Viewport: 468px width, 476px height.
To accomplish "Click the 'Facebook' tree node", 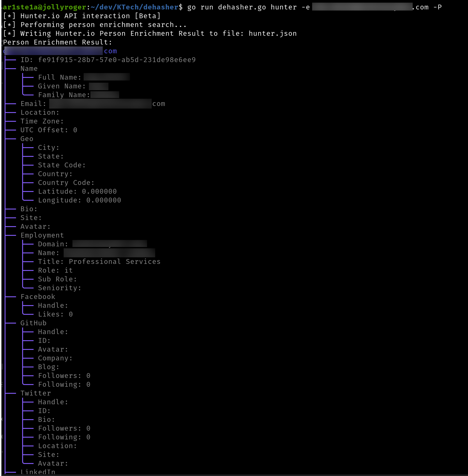I will [38, 297].
